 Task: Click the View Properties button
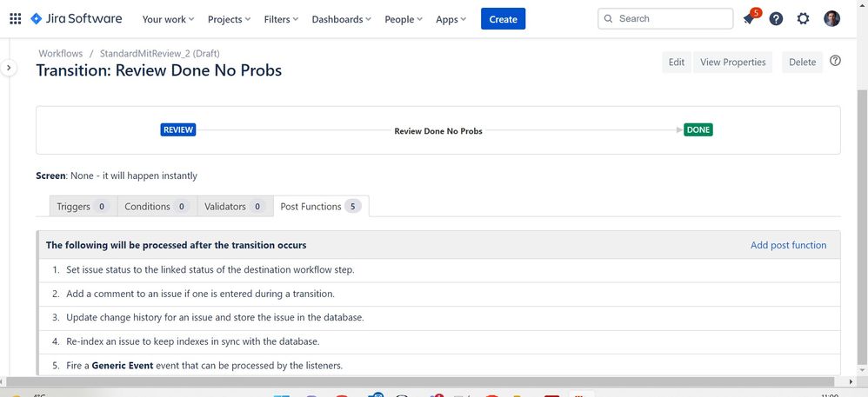(733, 62)
